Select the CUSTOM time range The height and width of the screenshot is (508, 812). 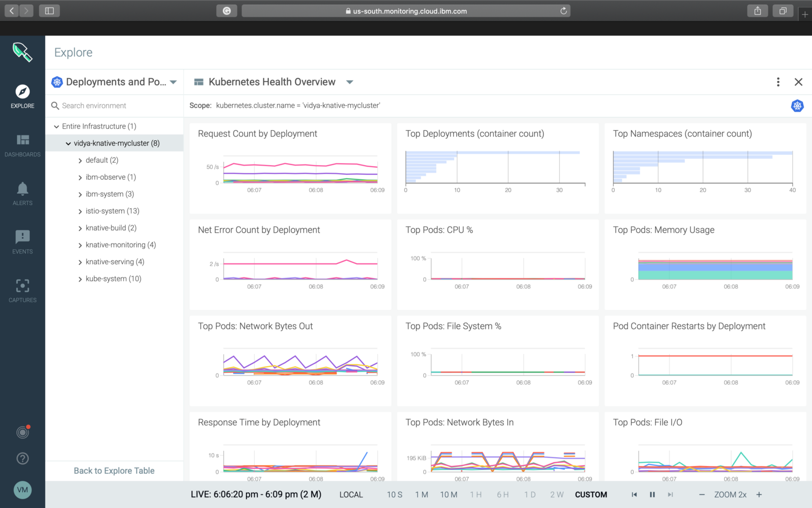[x=591, y=494]
